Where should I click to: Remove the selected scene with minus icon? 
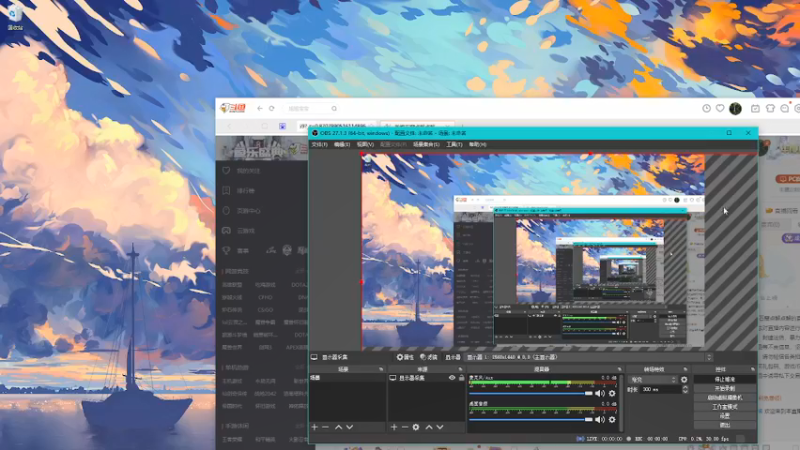coord(326,427)
